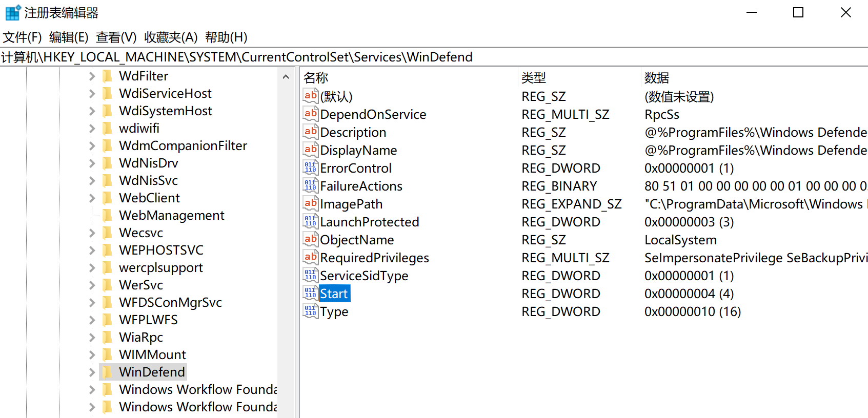
Task: Click the RequiredPrivileges value icon
Action: coord(311,258)
